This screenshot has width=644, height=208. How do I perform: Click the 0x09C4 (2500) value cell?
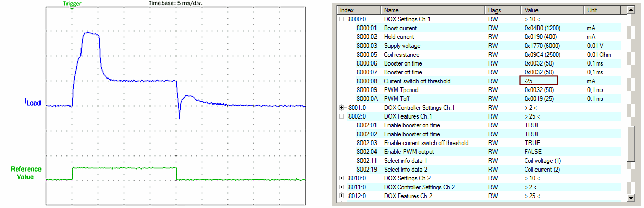(x=542, y=55)
